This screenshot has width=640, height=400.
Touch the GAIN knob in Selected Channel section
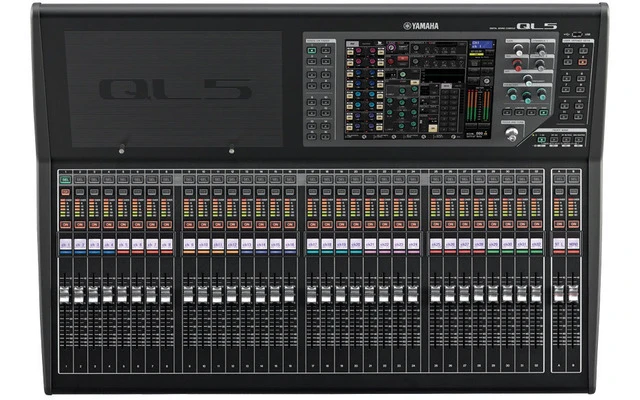(518, 50)
